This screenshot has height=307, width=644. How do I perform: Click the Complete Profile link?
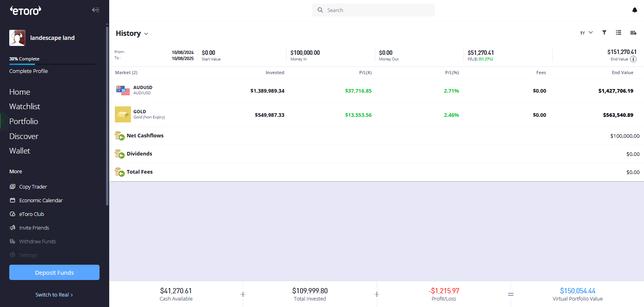click(x=29, y=71)
